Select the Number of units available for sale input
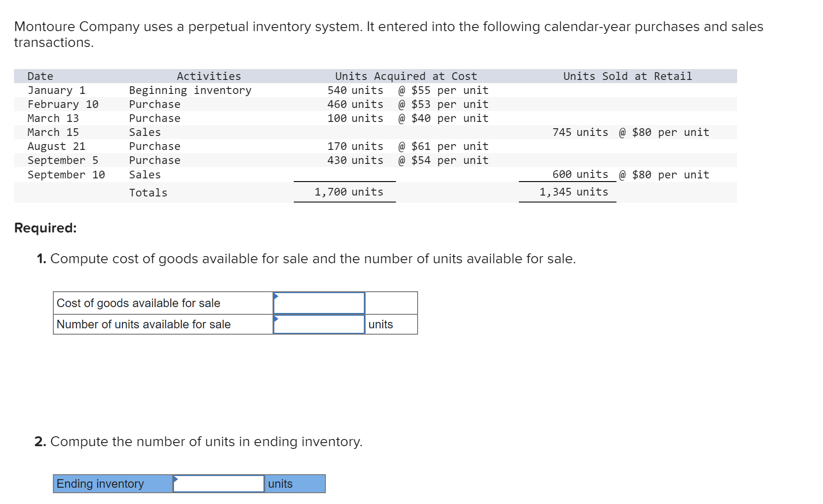Image resolution: width=823 pixels, height=504 pixels. click(319, 323)
